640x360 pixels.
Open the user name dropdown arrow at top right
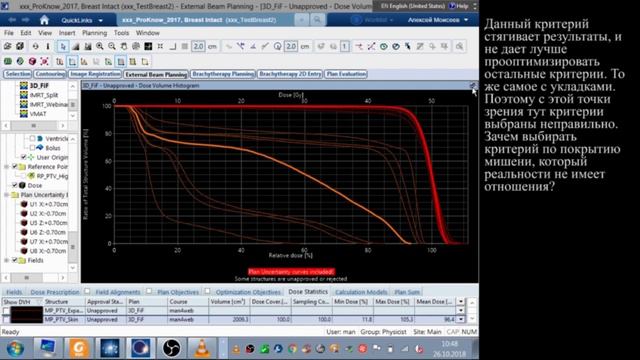(466, 20)
